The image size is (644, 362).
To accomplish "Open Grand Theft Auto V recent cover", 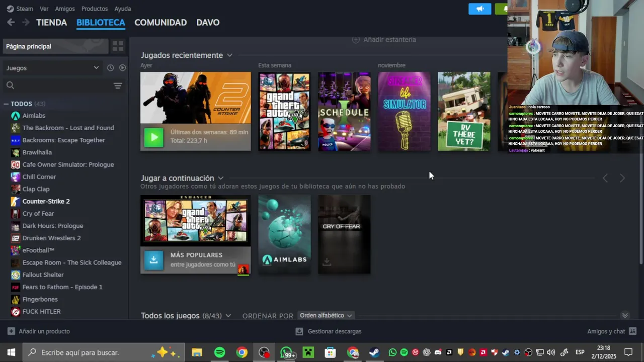I will (x=284, y=111).
